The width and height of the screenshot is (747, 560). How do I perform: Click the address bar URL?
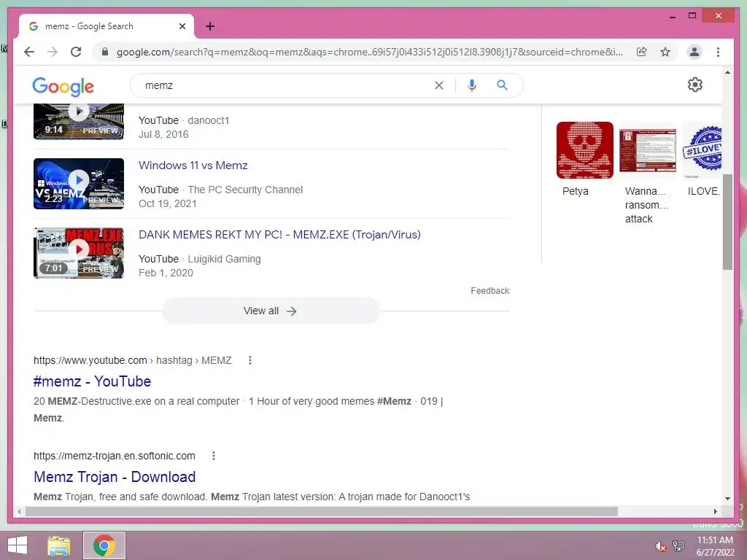click(369, 52)
